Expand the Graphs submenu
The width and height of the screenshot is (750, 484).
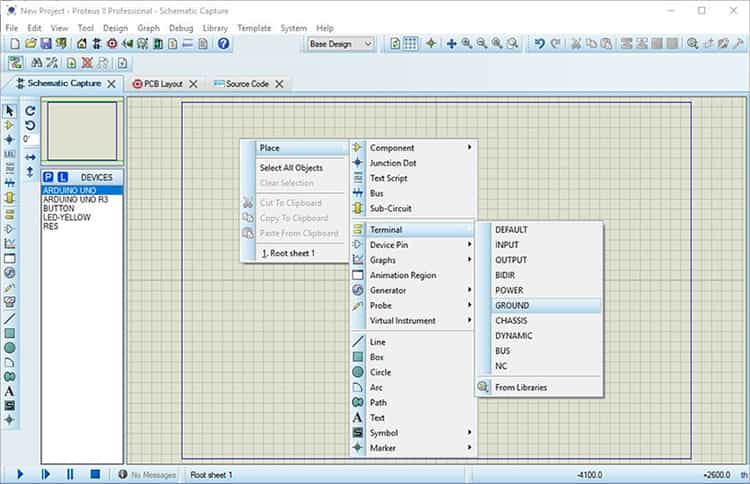413,260
